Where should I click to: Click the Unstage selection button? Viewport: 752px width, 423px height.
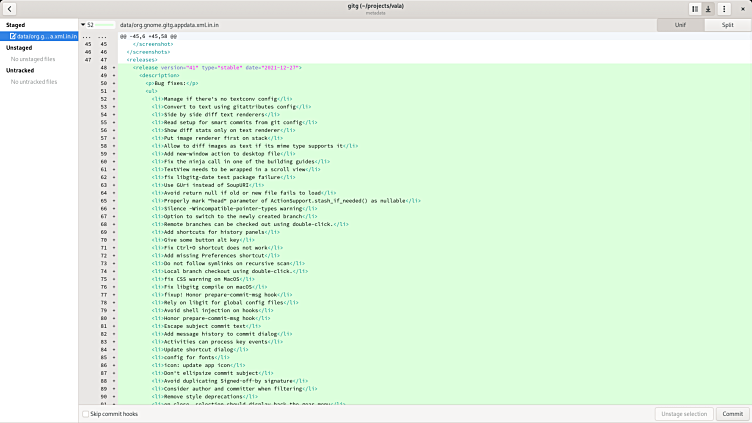(x=685, y=413)
